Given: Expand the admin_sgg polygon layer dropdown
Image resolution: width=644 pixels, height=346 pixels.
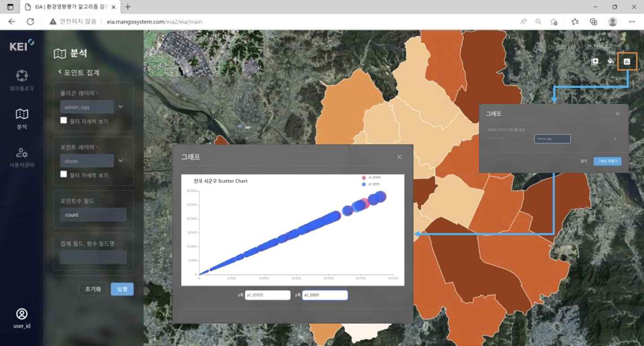Looking at the screenshot, I should coord(120,107).
